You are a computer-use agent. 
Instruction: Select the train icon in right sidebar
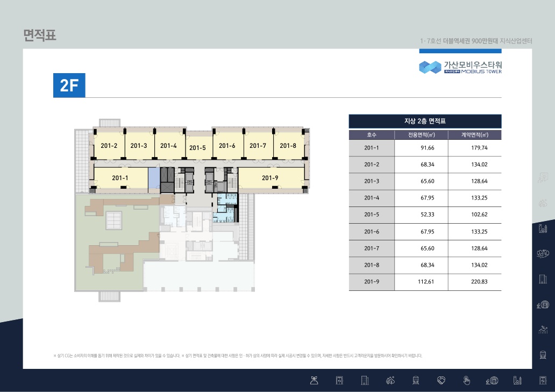[x=543, y=354]
